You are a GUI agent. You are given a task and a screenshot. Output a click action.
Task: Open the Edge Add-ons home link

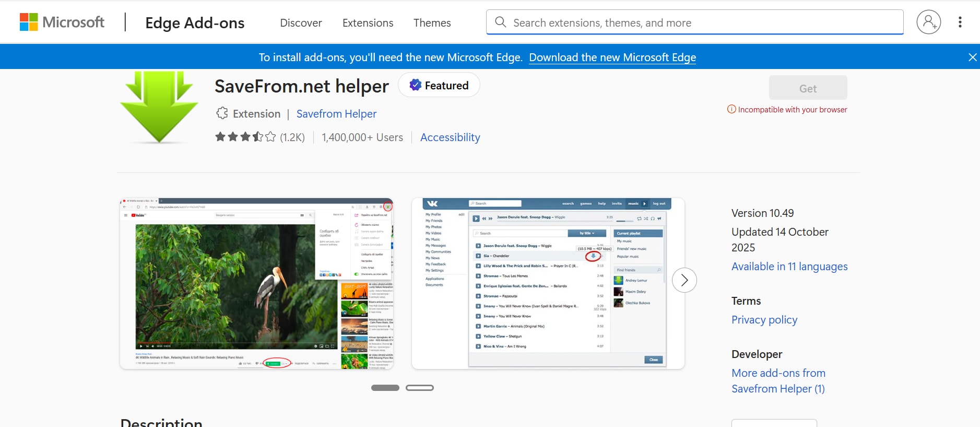pos(195,23)
